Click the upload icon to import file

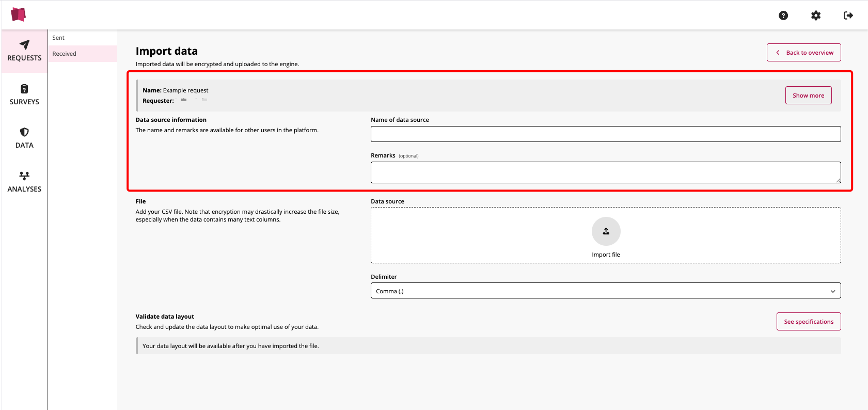(x=606, y=231)
